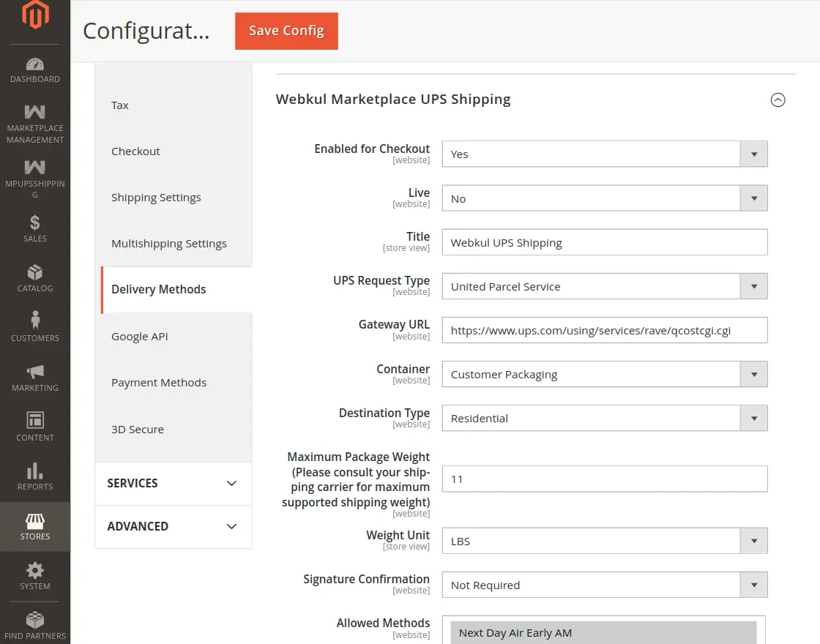Open the Signature Confirmation dropdown

(x=753, y=585)
